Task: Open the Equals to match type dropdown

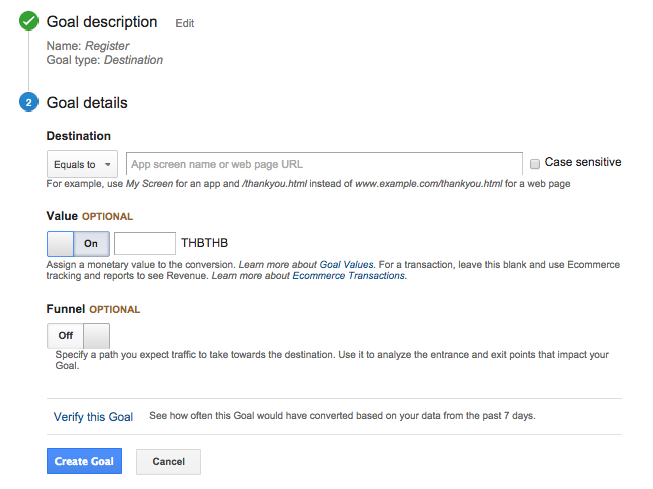Action: [82, 164]
